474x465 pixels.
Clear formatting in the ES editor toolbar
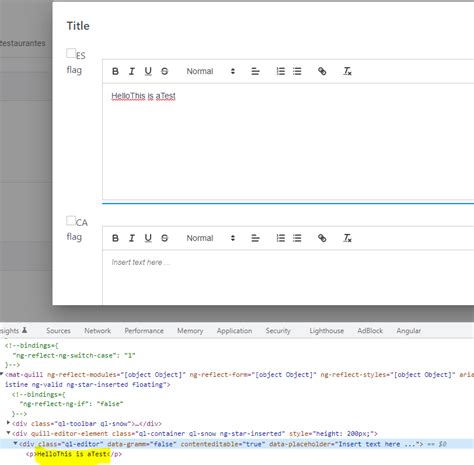tap(347, 71)
